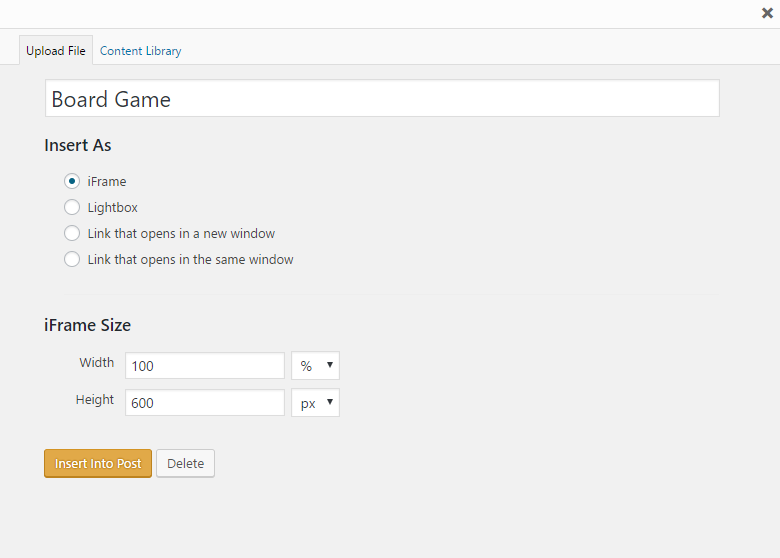Image resolution: width=780 pixels, height=558 pixels.
Task: Select the iFrame radio button
Action: click(x=72, y=181)
